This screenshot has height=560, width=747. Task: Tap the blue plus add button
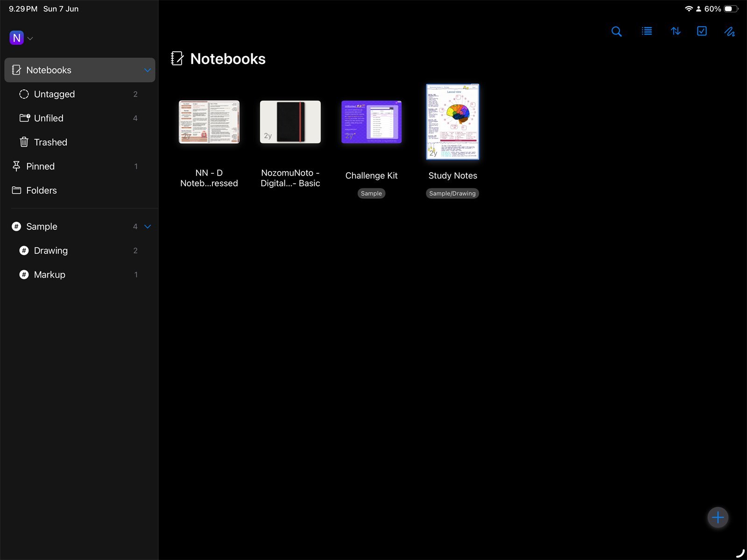click(x=718, y=517)
